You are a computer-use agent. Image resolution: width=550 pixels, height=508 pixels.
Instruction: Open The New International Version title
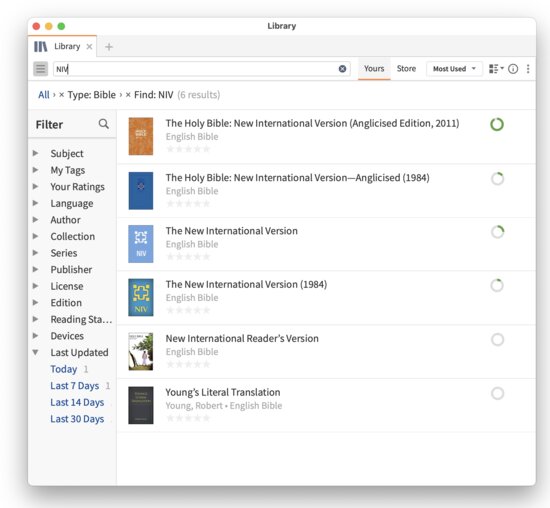pyautogui.click(x=232, y=231)
